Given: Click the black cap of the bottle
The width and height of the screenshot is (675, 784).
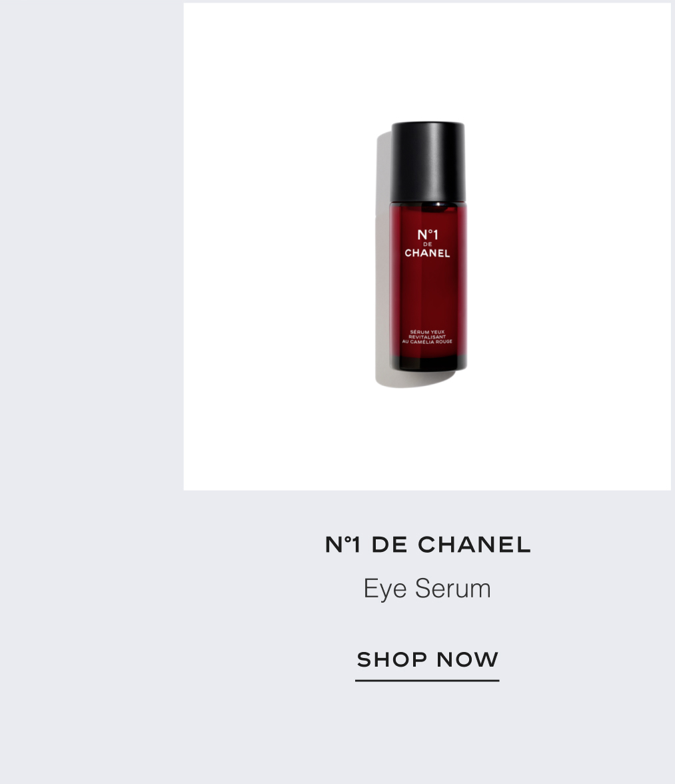Looking at the screenshot, I should pyautogui.click(x=428, y=162).
